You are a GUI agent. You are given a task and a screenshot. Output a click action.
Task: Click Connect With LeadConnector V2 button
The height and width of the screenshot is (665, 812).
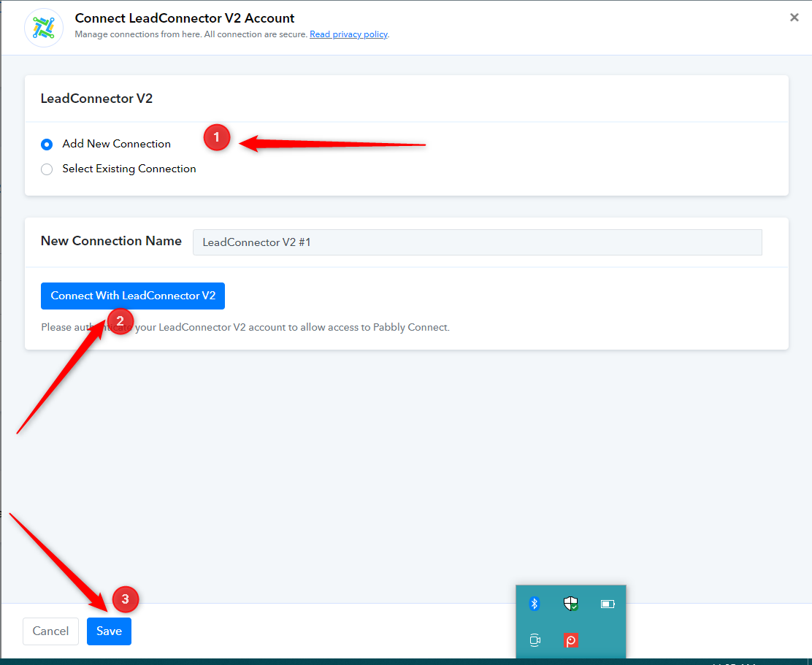pos(133,296)
